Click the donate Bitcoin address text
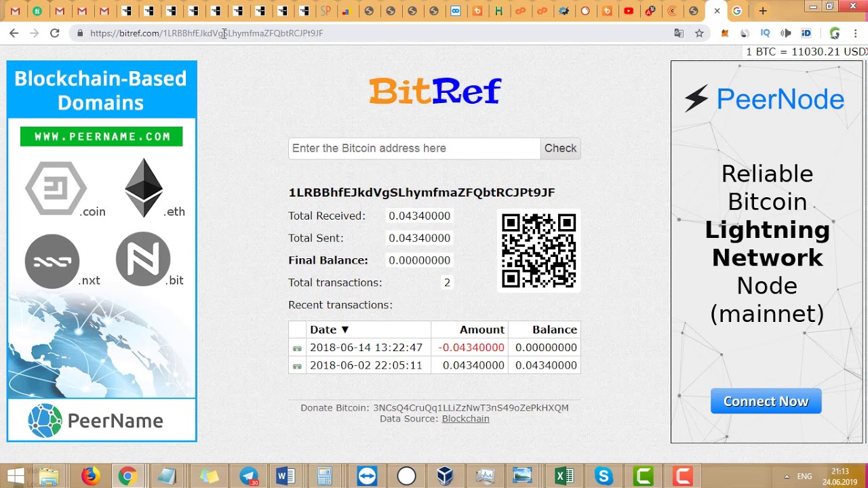The width and height of the screenshot is (868, 488). click(471, 408)
